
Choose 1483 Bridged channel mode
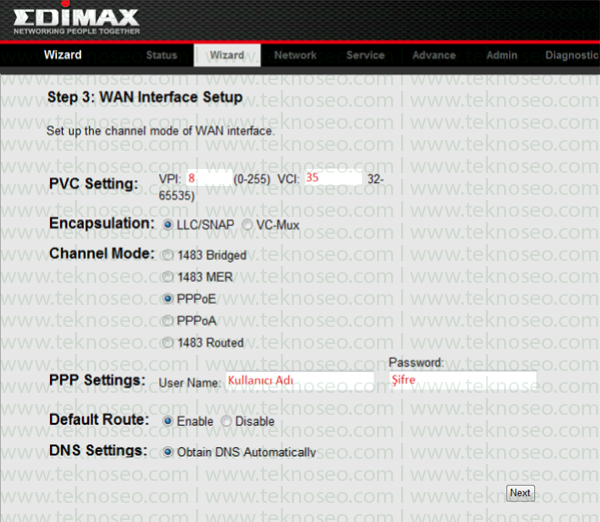point(168,255)
